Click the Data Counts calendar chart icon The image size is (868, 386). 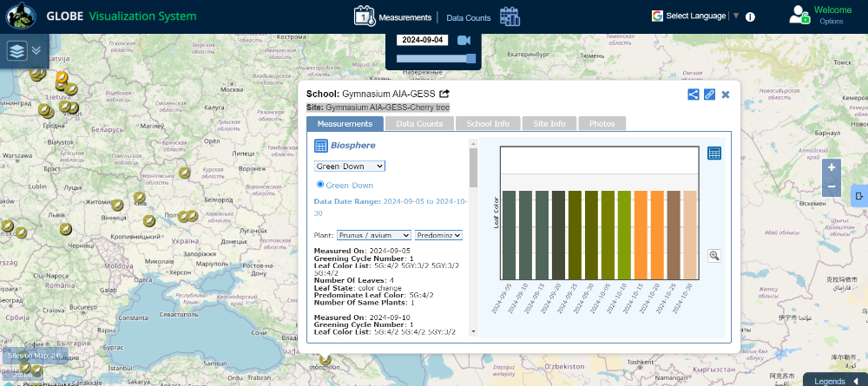(x=510, y=16)
